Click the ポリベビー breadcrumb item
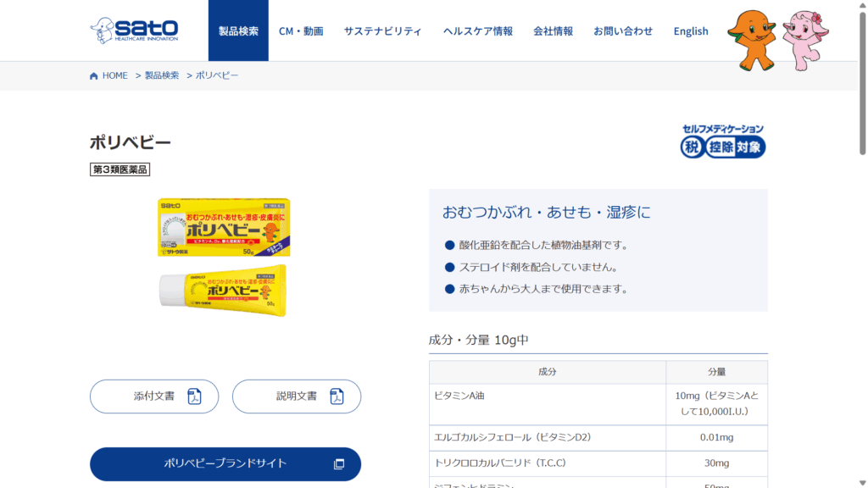Image resolution: width=868 pixels, height=488 pixels. 217,75
